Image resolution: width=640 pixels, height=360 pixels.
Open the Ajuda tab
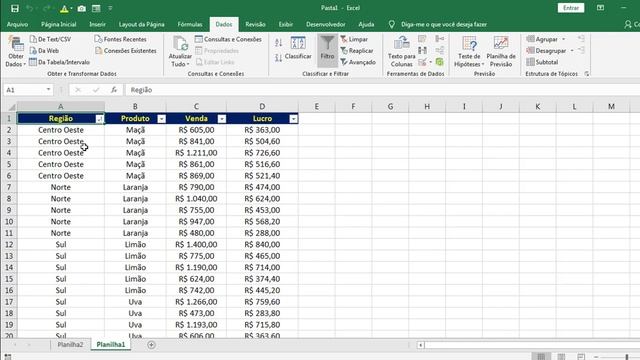pyautogui.click(x=366, y=24)
